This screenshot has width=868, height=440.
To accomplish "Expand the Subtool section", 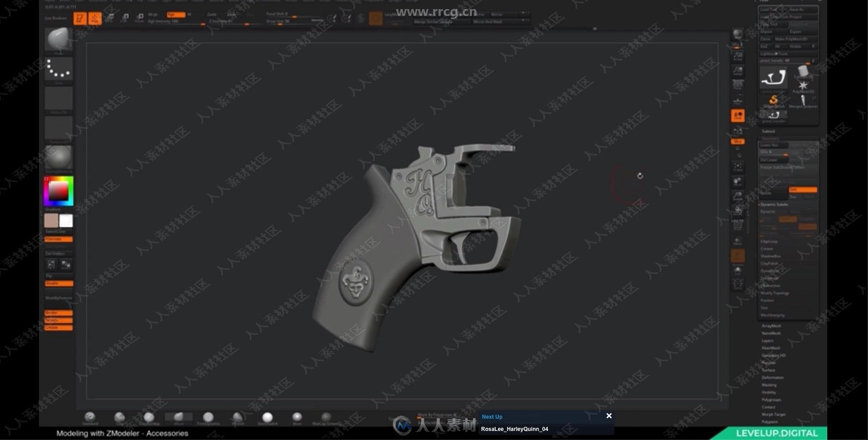I will (x=769, y=131).
